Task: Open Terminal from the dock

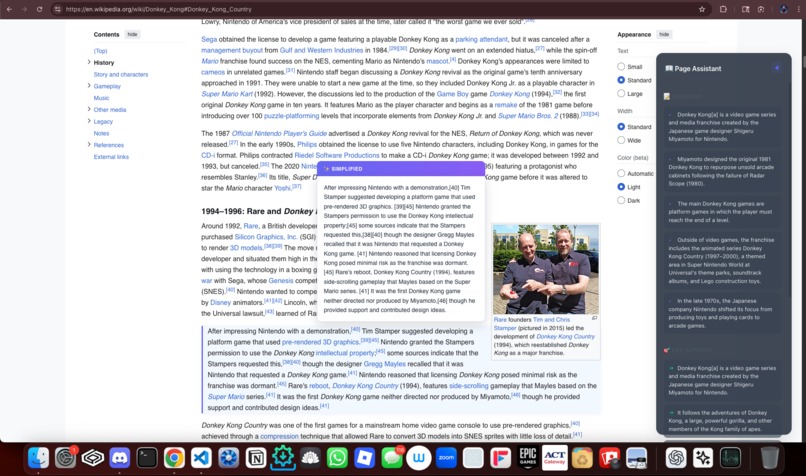Action: [146, 457]
